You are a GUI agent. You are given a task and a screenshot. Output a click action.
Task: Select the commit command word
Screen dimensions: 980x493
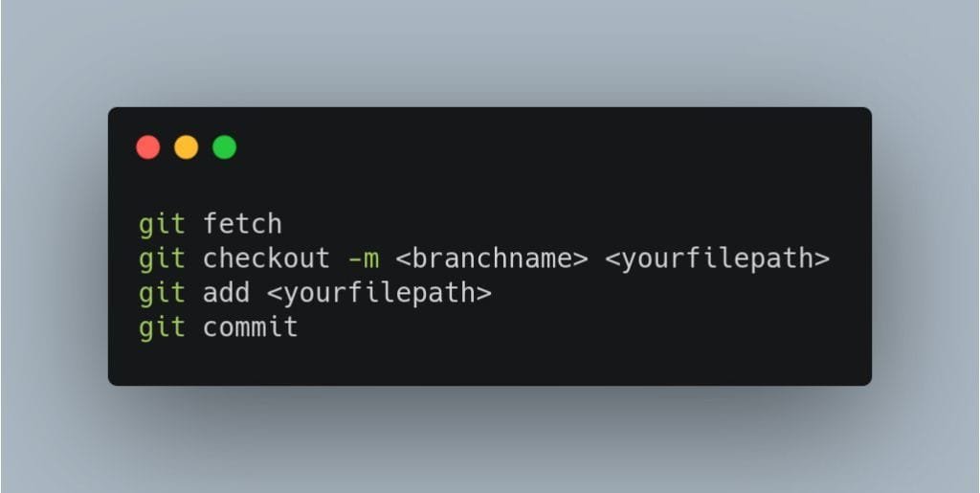251,327
